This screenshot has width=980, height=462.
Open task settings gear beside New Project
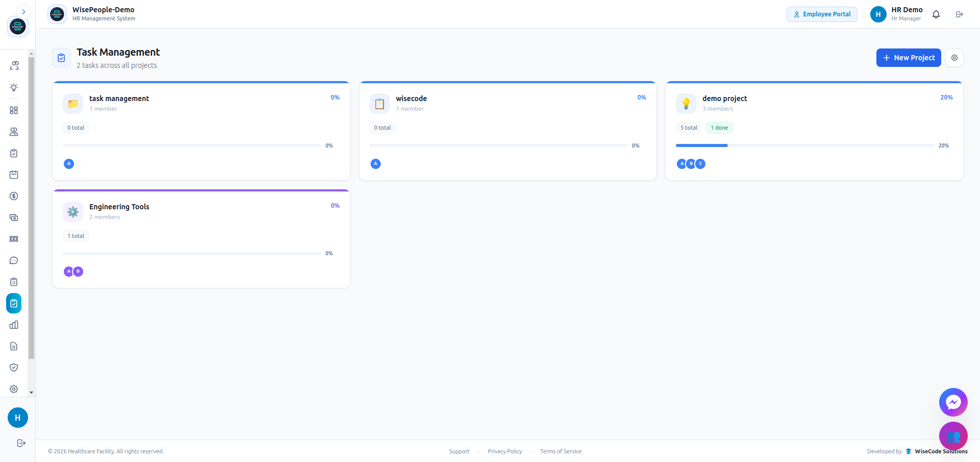pyautogui.click(x=954, y=58)
